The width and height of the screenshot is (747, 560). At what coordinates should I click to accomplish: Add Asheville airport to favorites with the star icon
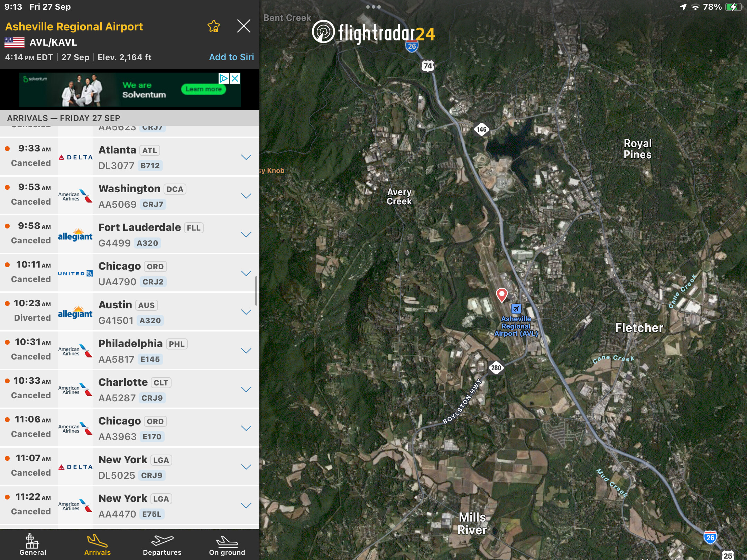coord(213,26)
